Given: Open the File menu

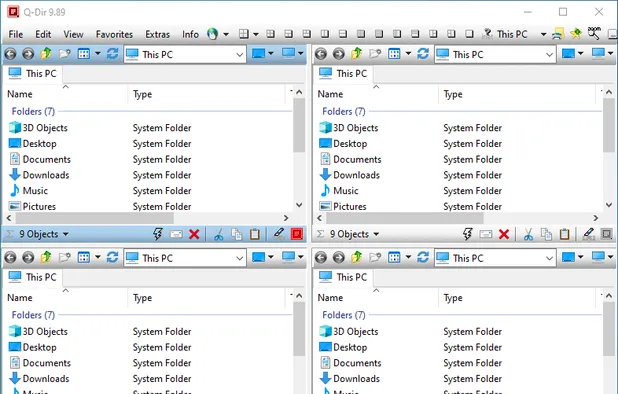Looking at the screenshot, I should tap(16, 34).
